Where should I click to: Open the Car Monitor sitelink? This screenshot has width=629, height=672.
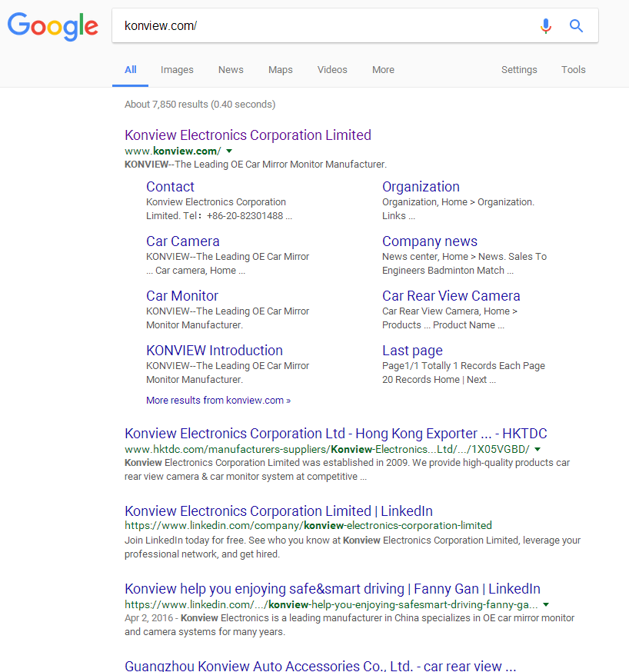click(182, 296)
